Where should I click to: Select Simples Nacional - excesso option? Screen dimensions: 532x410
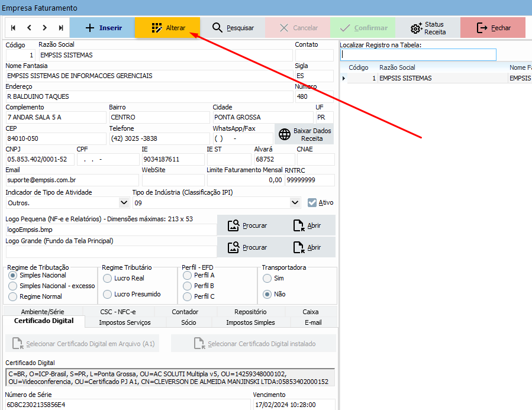point(12,286)
